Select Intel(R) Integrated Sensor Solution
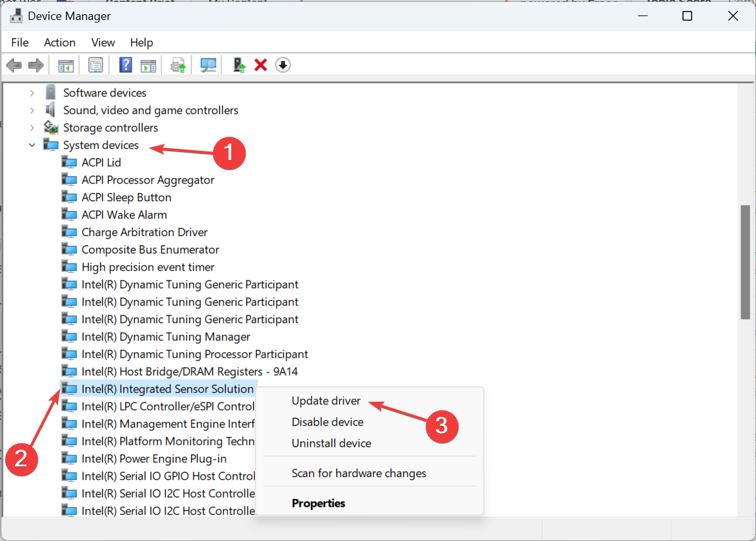756x541 pixels. 167,389
